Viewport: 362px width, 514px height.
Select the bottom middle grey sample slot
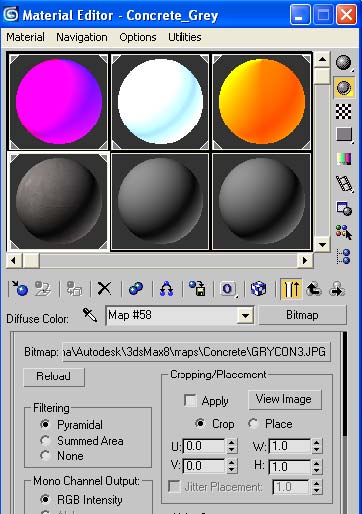click(160, 202)
